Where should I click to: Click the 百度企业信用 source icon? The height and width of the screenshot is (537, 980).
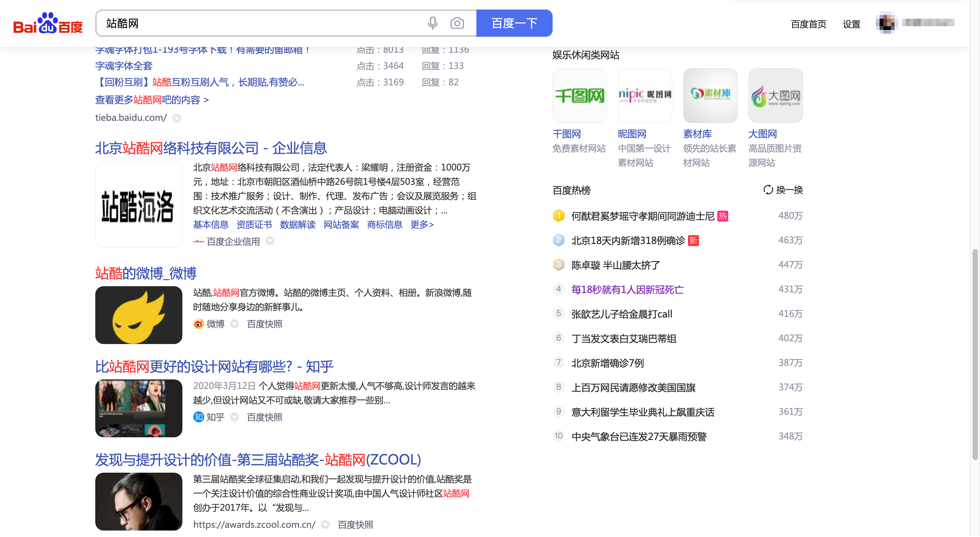click(199, 241)
